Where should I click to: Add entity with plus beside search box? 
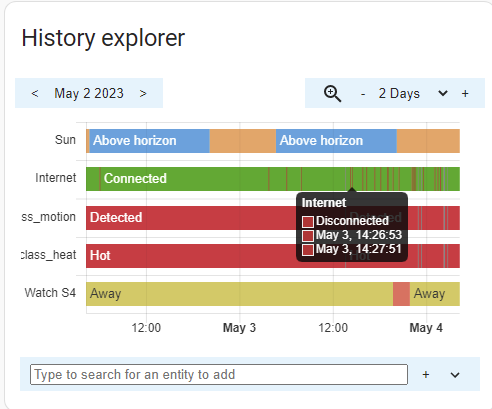[x=426, y=375]
